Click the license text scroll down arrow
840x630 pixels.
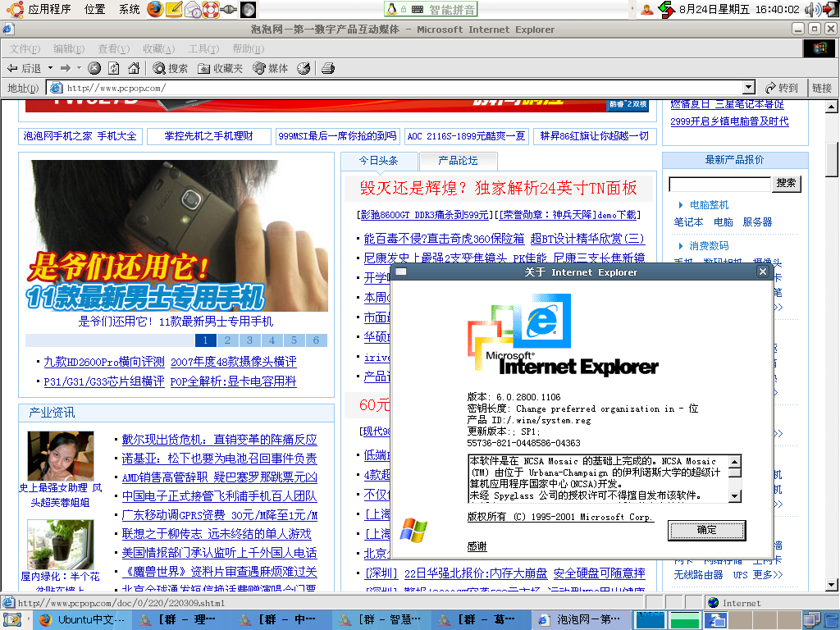735,496
